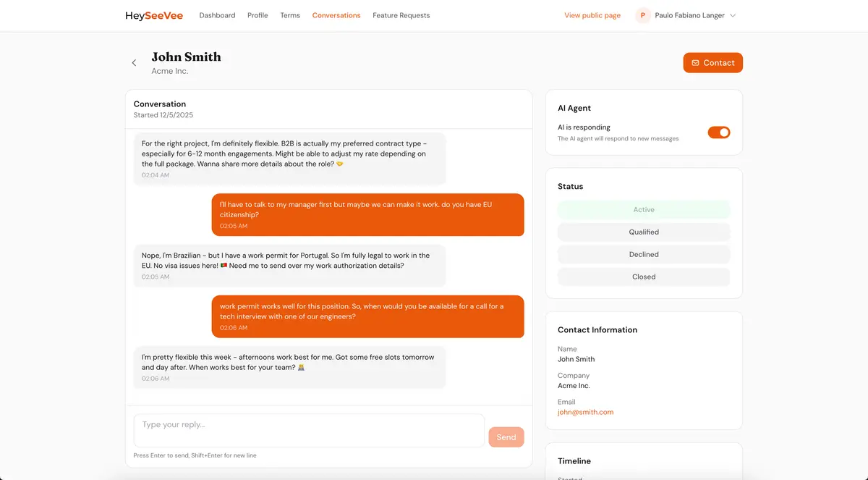Click the Send button
868x480 pixels.
tap(506, 437)
